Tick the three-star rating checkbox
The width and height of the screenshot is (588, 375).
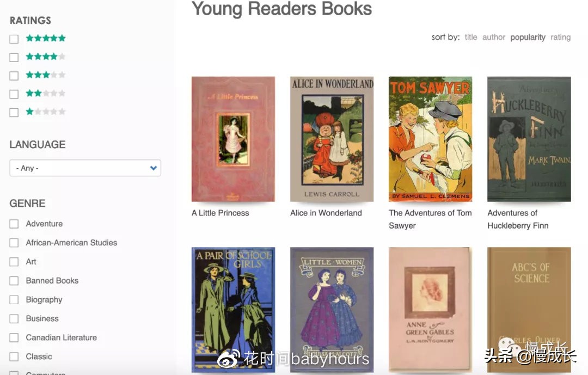tap(14, 76)
